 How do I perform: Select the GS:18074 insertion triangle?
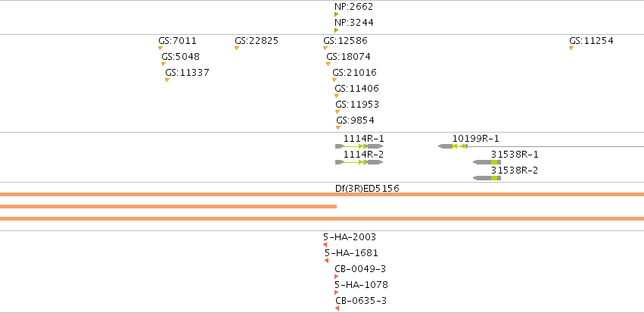point(328,64)
